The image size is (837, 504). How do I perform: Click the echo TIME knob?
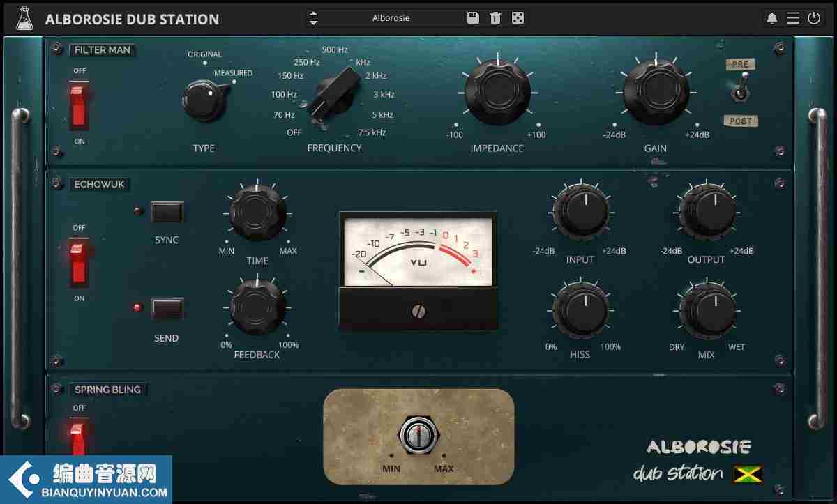[257, 213]
